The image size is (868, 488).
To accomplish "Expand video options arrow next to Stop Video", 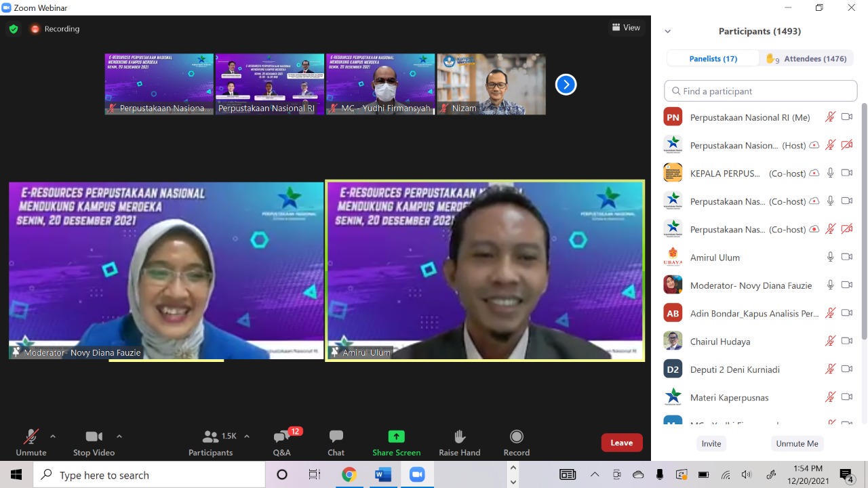I will click(x=119, y=436).
